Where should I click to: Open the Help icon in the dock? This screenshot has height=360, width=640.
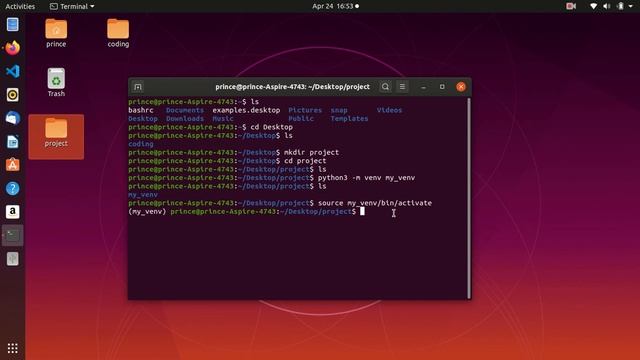[x=13, y=188]
